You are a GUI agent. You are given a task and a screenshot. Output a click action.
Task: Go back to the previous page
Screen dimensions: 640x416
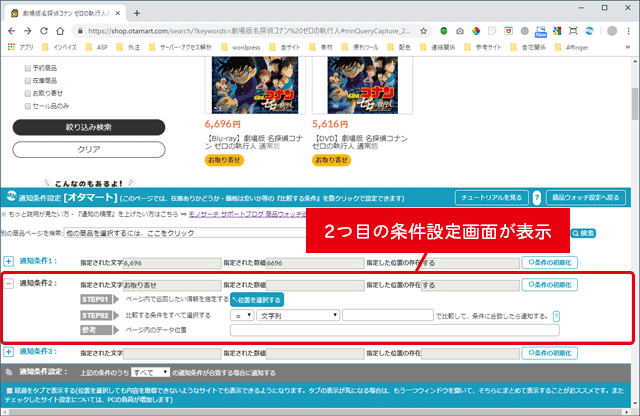[11, 31]
